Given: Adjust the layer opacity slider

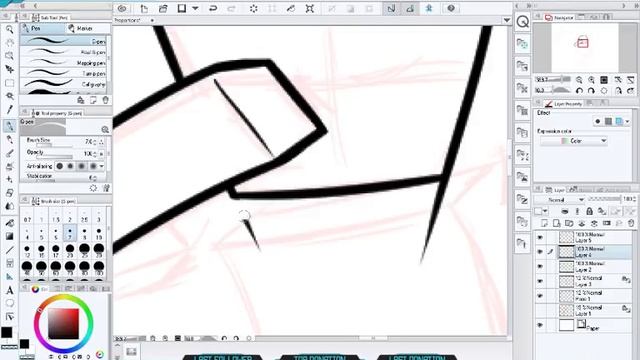Looking at the screenshot, I should 605,199.
